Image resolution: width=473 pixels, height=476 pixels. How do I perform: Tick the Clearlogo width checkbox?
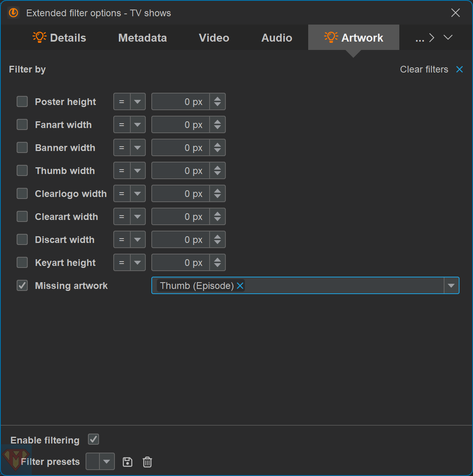22,194
